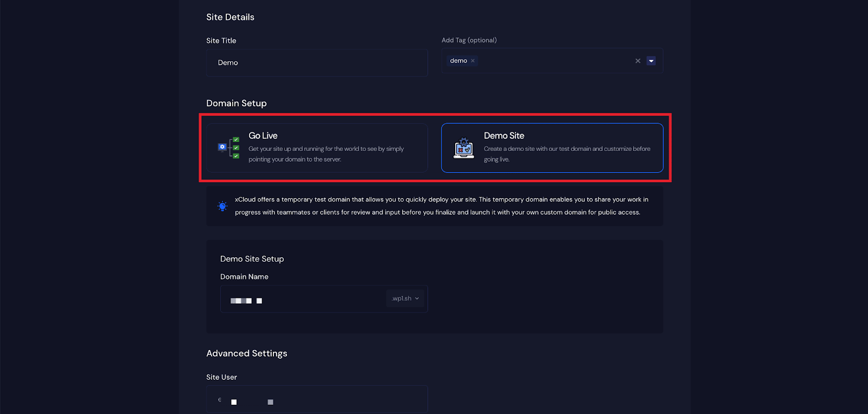Viewport: 868px width, 414px height.
Task: Click the 'Add Tag (optional)' label
Action: point(469,40)
